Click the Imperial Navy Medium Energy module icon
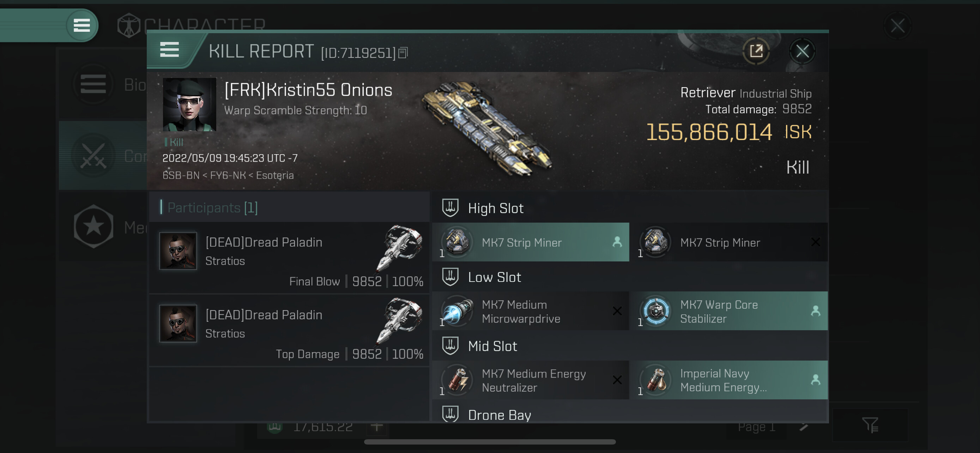980x453 pixels. click(x=656, y=380)
